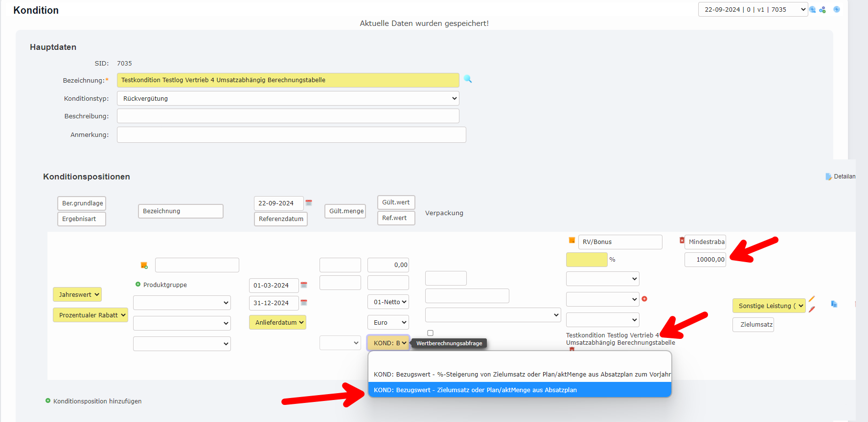Click the Gült.menge header button

345,211
